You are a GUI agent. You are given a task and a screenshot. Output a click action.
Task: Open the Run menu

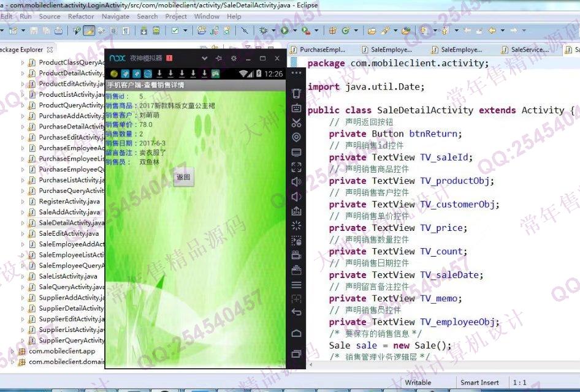tap(26, 17)
